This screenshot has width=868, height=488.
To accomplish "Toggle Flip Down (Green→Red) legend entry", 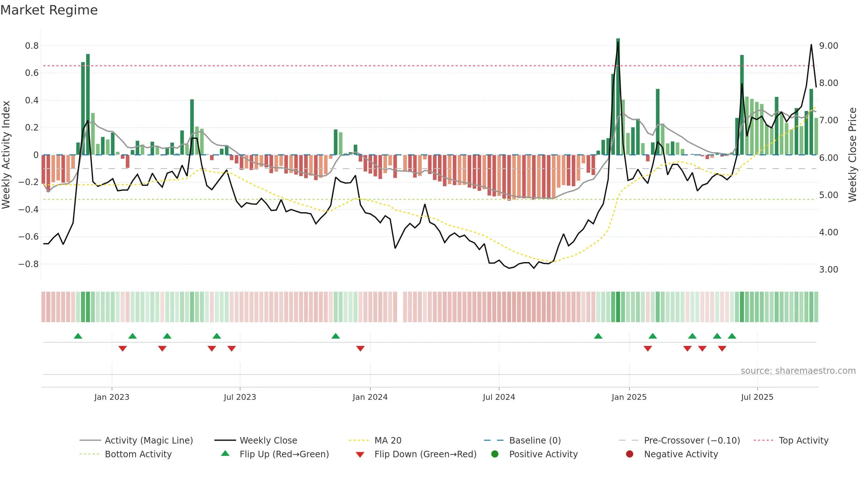I will [x=416, y=454].
